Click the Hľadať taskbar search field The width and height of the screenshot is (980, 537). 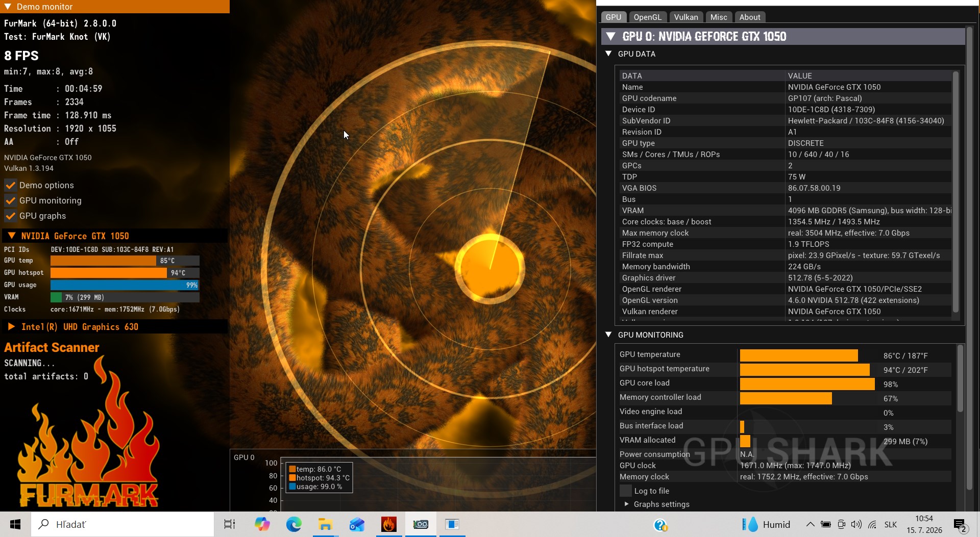122,524
